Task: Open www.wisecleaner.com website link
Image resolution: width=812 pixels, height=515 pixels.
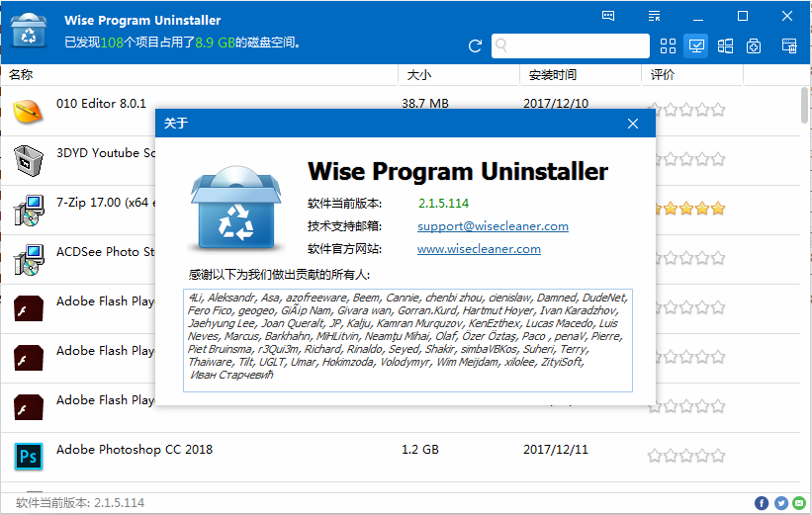Action: pos(479,249)
